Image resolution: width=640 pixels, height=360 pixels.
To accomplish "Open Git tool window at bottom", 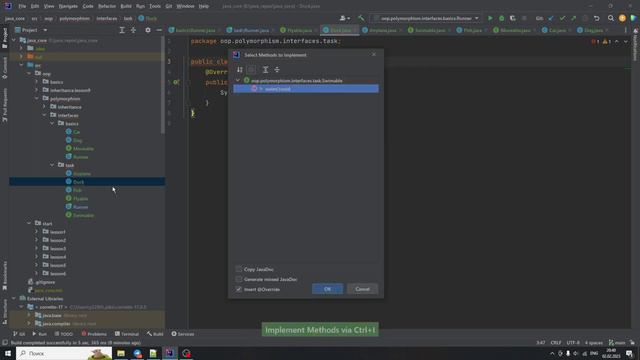I will coord(19,334).
